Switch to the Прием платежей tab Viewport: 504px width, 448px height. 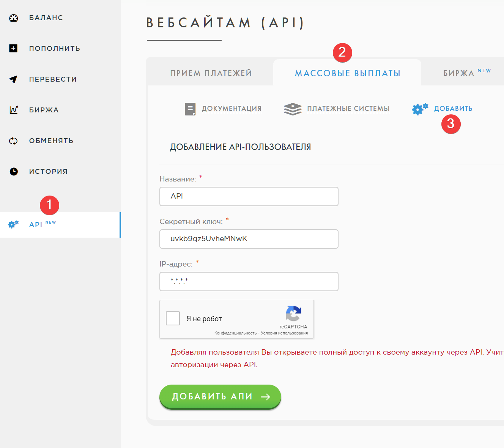pos(211,73)
